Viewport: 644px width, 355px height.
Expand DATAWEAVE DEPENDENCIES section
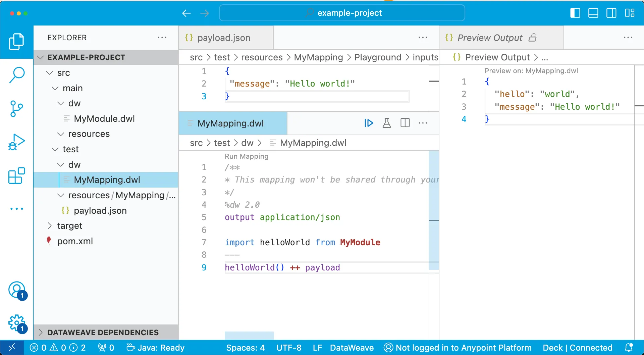tap(106, 333)
